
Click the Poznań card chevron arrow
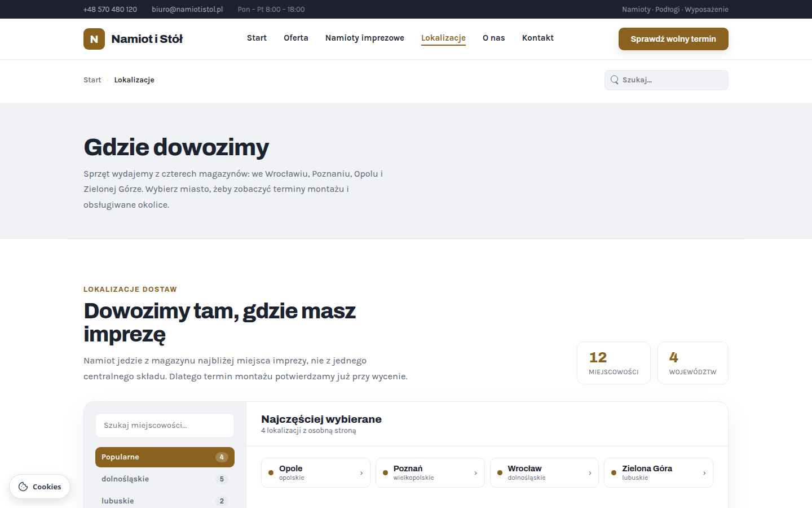point(476,473)
